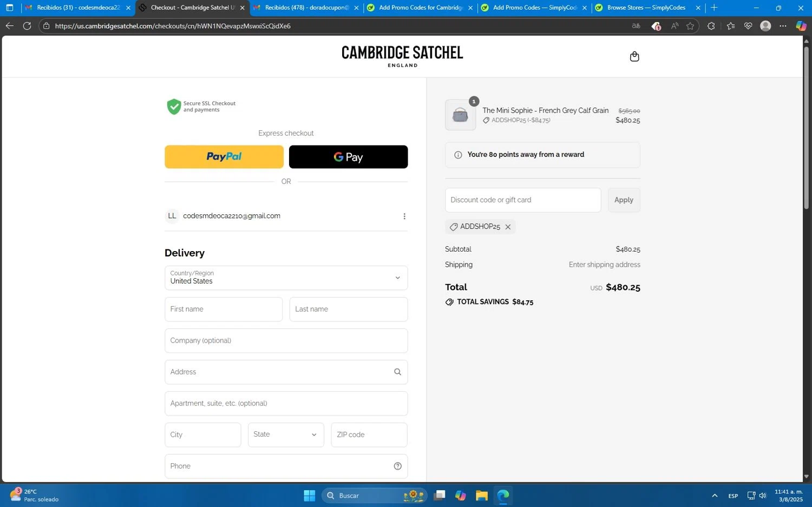Open the weather widget
Image resolution: width=812 pixels, height=507 pixels.
(x=34, y=495)
